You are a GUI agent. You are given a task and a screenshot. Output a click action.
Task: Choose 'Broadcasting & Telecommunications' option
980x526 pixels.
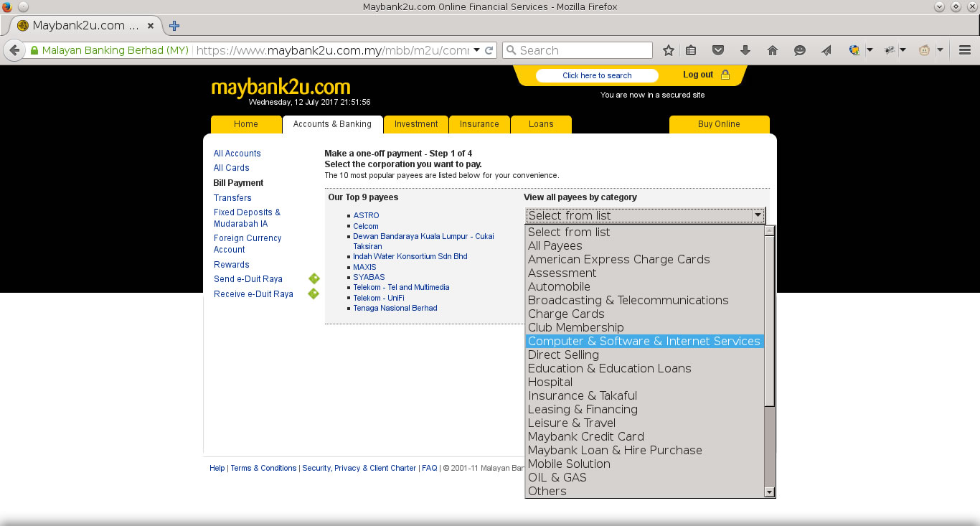click(x=644, y=300)
